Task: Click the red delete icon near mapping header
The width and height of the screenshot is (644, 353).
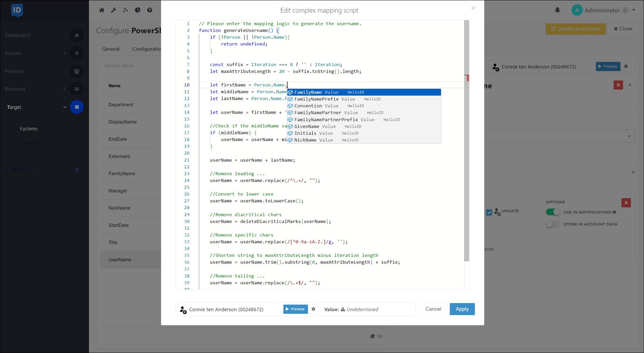Action: tap(618, 85)
